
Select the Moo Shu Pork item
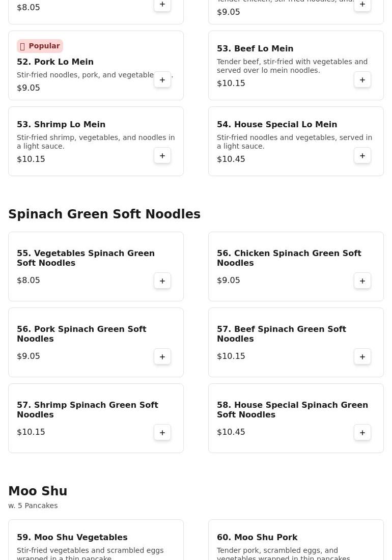(257, 537)
